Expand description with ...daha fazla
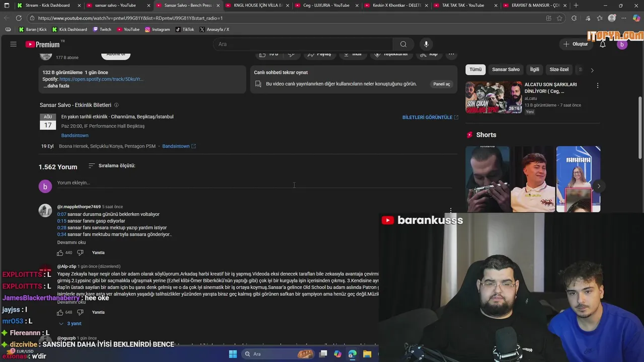Image resolution: width=644 pixels, height=362 pixels. tap(56, 86)
